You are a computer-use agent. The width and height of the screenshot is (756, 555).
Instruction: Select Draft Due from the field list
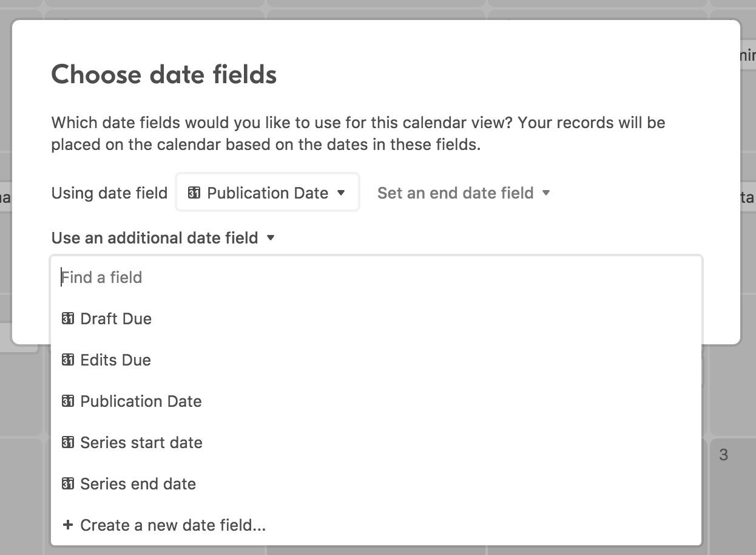[x=376, y=318]
